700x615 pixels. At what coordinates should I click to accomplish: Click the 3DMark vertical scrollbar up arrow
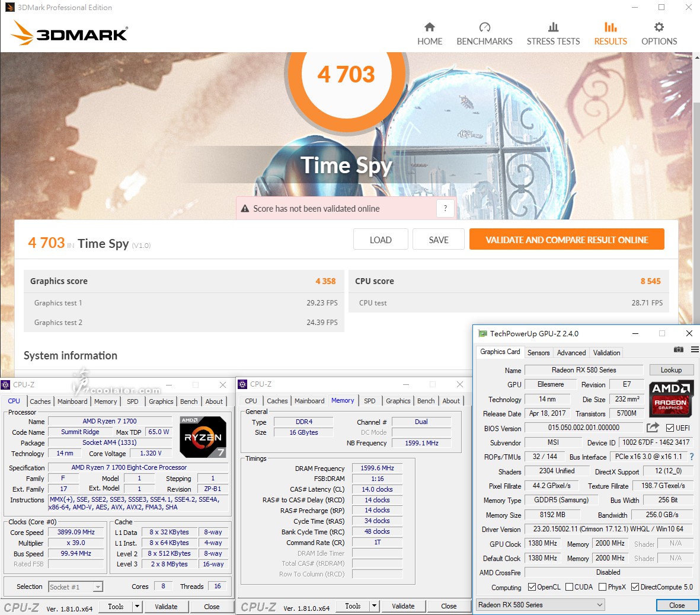[x=696, y=58]
